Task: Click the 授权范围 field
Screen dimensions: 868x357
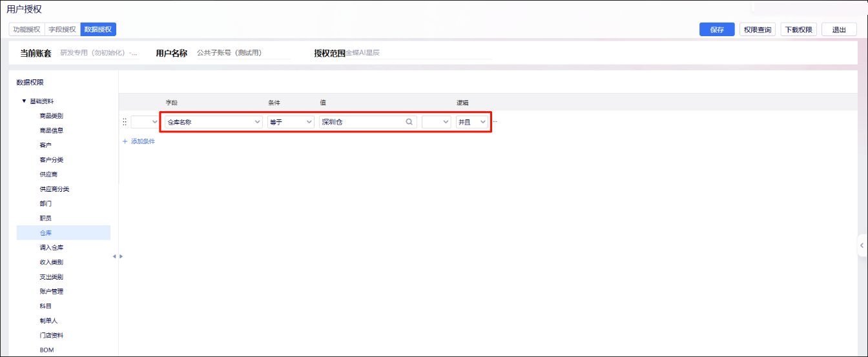Action: tap(418, 53)
